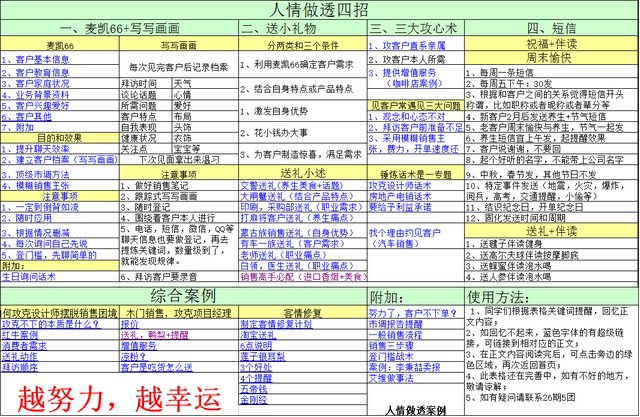Image resolution: width=640 pixels, height=417 pixels.
Task: Open the 根据情况删减 link
Action: [x=35, y=233]
